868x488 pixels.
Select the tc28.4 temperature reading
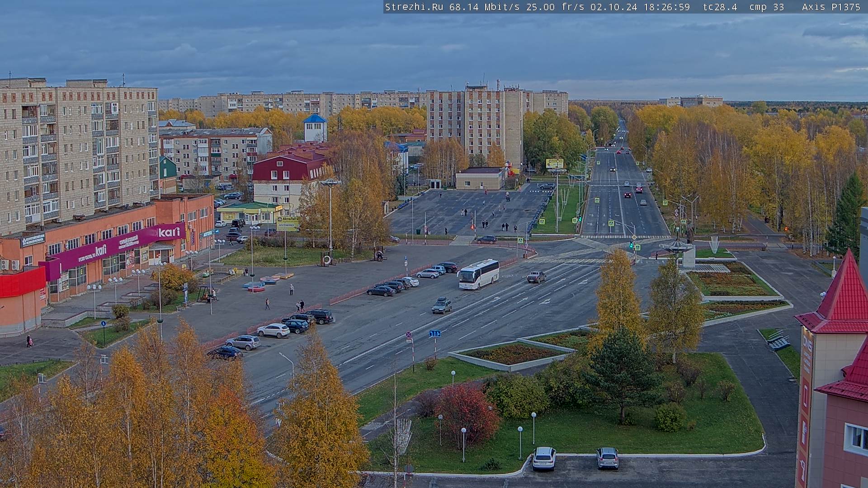tap(720, 7)
